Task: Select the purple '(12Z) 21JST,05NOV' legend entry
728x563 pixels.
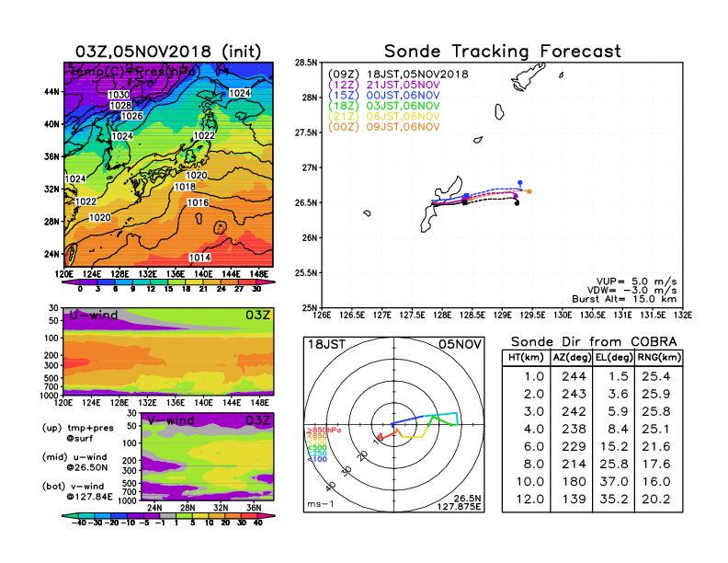Action: click(383, 85)
